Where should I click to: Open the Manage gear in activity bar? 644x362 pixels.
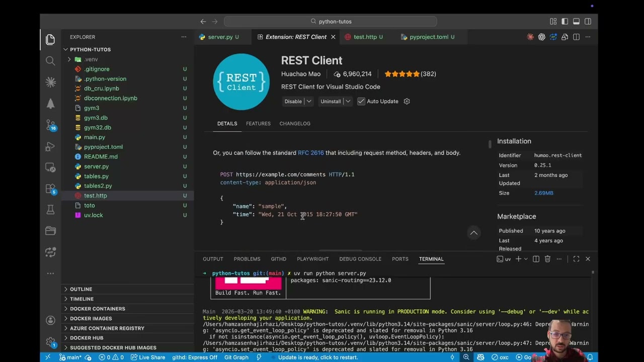(50, 341)
